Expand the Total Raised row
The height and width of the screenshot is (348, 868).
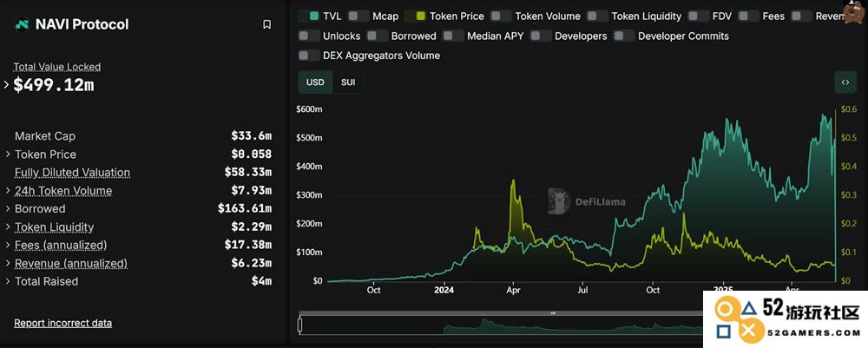pyautogui.click(x=8, y=281)
